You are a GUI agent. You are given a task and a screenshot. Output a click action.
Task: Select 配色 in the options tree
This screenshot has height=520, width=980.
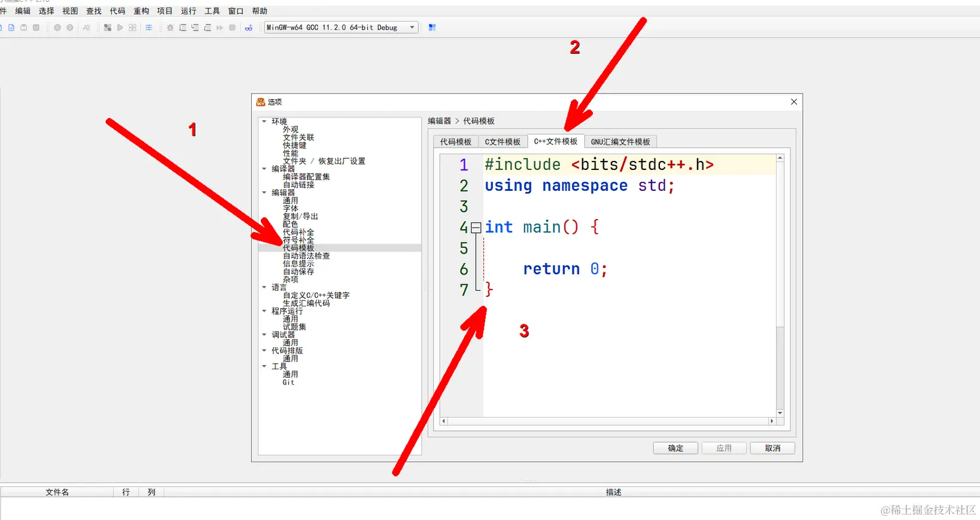pyautogui.click(x=290, y=224)
